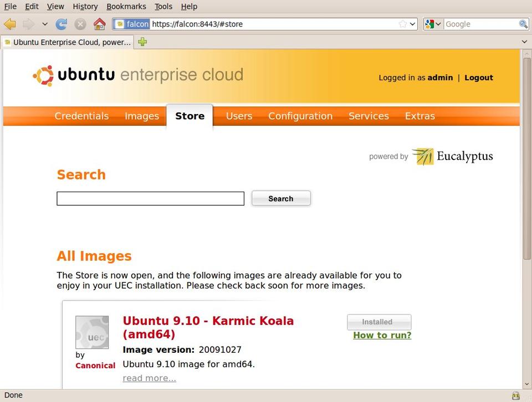This screenshot has width=532, height=402.
Task: Click the browser Back arrow button
Action: (x=9, y=24)
